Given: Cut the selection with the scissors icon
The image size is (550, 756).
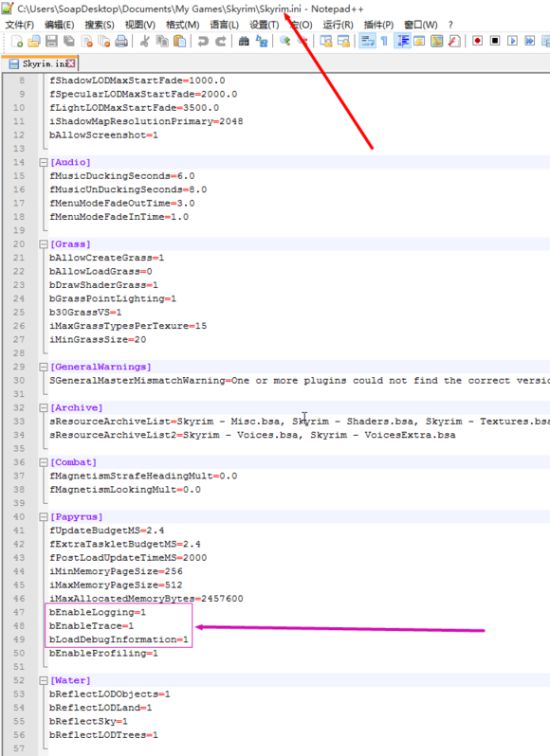Looking at the screenshot, I should pos(144,41).
